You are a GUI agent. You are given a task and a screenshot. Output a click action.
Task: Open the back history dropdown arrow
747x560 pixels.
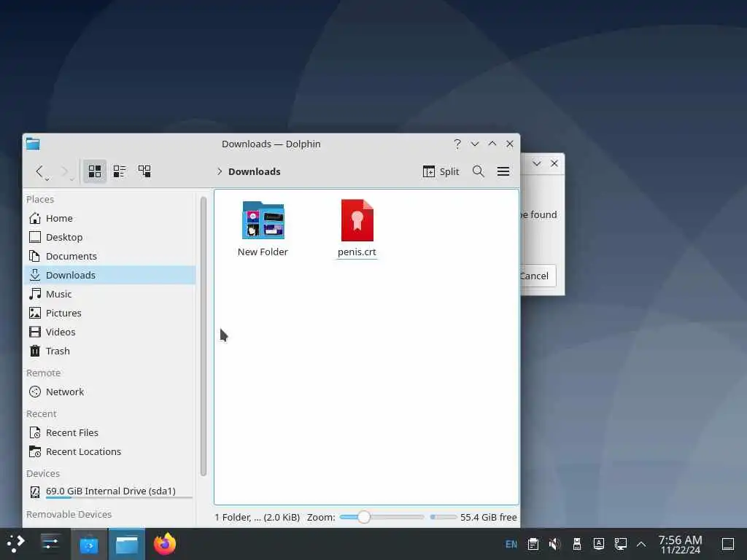[x=47, y=179]
